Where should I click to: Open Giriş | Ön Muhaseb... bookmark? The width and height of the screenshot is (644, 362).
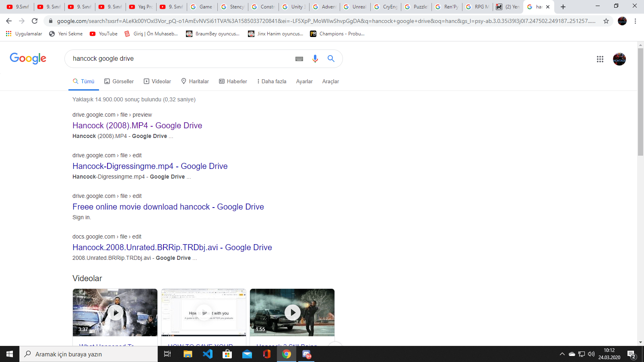151,34
